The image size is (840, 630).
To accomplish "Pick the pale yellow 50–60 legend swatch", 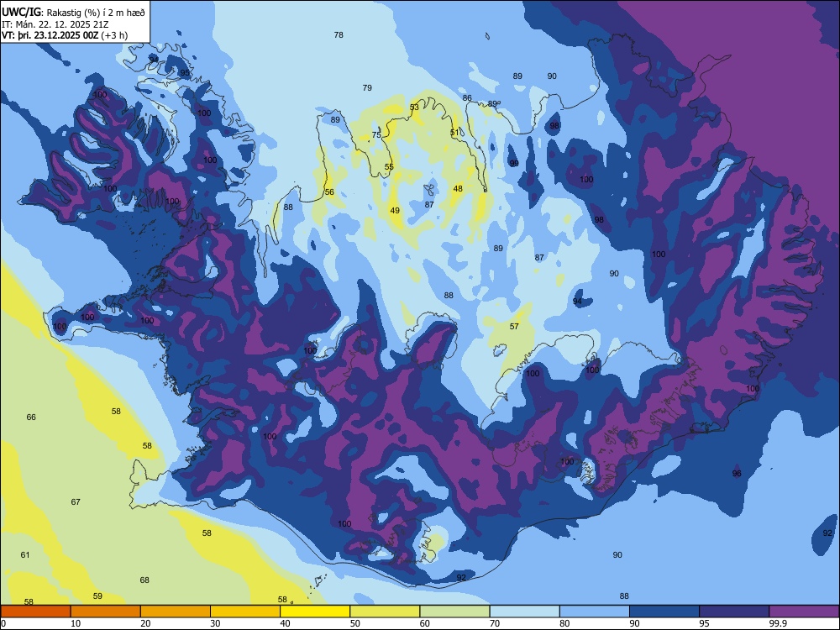I will click(385, 612).
